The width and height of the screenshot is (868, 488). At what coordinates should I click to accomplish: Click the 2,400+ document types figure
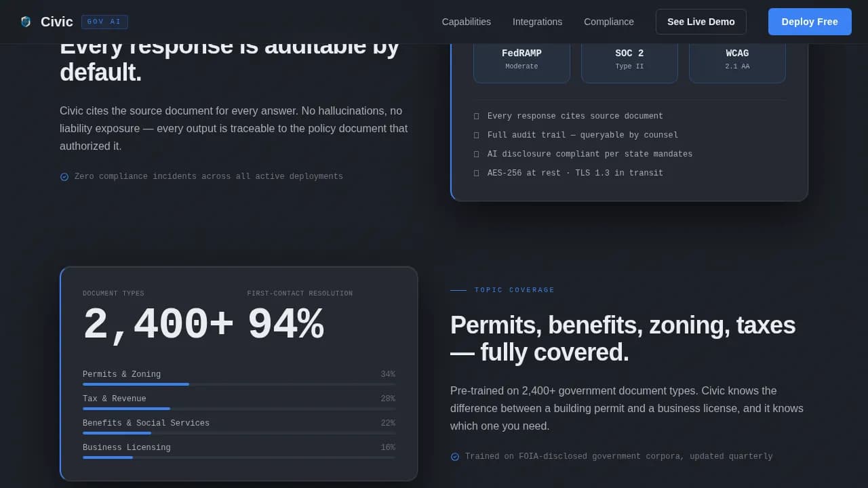(x=158, y=325)
